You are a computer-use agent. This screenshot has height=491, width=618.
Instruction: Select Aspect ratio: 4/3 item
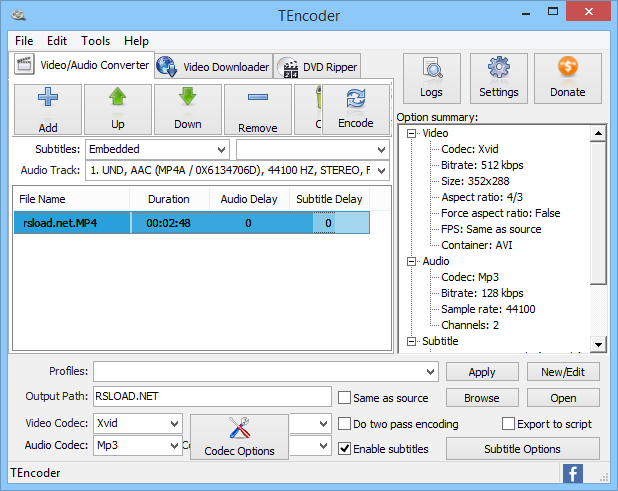[482, 197]
